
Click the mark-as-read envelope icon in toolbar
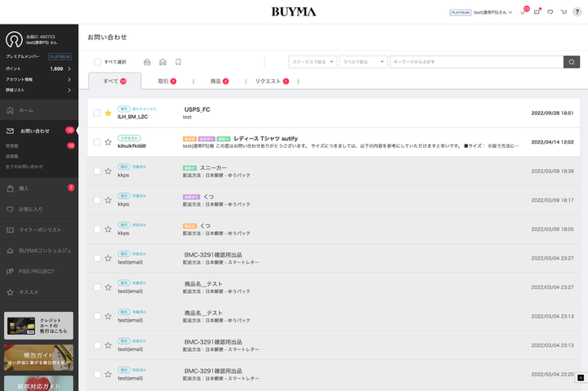click(147, 62)
